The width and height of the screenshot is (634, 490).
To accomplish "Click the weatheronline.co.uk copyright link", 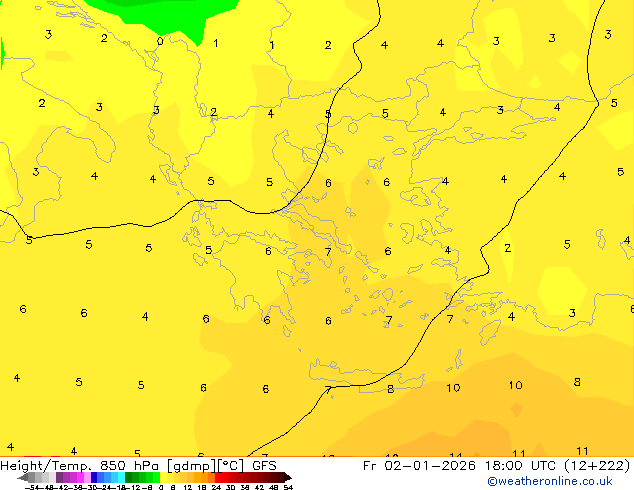I will click(x=550, y=481).
